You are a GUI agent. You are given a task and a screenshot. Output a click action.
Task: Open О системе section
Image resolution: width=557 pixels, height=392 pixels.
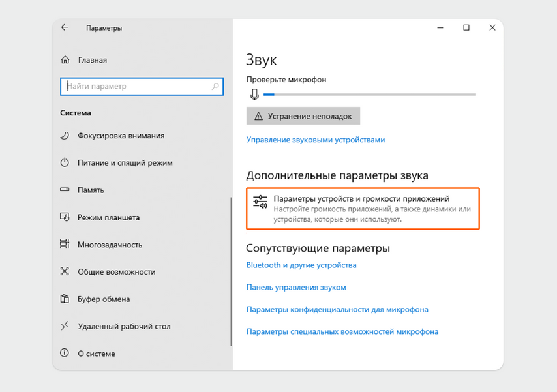[x=97, y=354]
